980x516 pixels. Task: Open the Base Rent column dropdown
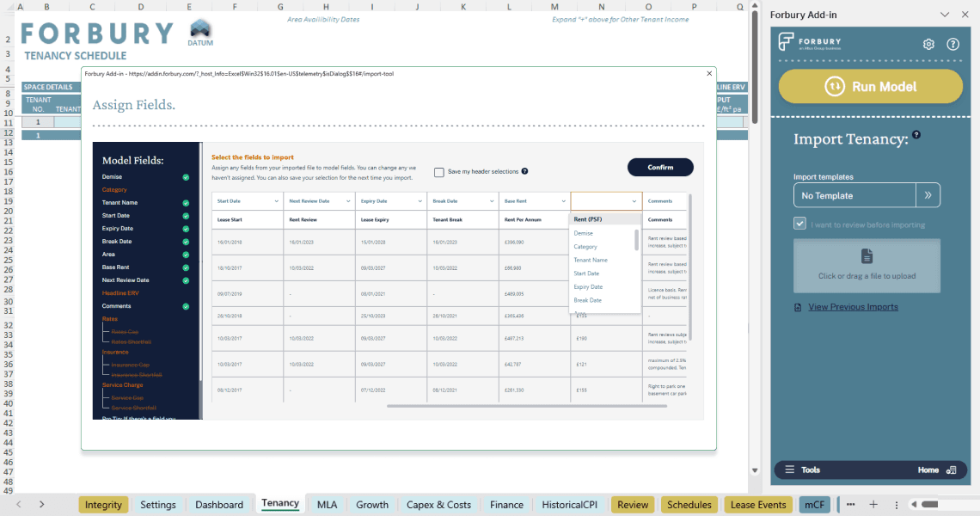point(562,201)
